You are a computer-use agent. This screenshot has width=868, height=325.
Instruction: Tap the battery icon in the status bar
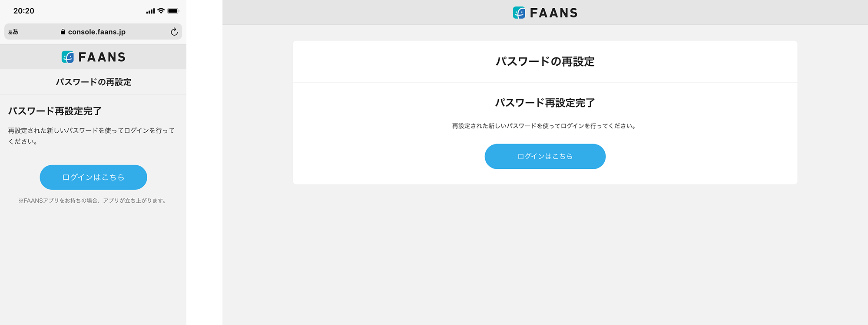pyautogui.click(x=173, y=10)
